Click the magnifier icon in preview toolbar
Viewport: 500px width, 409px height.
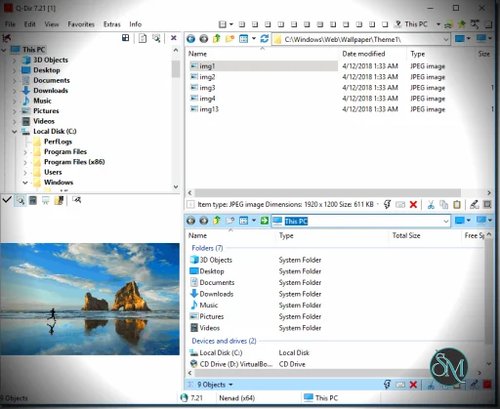pyautogui.click(x=20, y=200)
